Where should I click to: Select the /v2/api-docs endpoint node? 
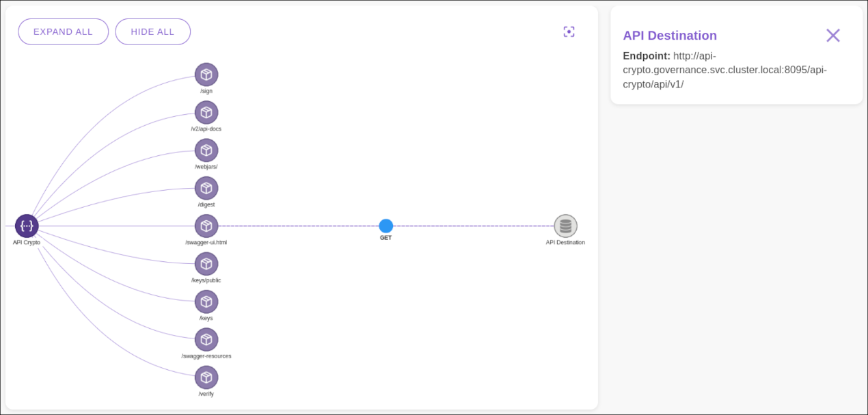point(206,113)
